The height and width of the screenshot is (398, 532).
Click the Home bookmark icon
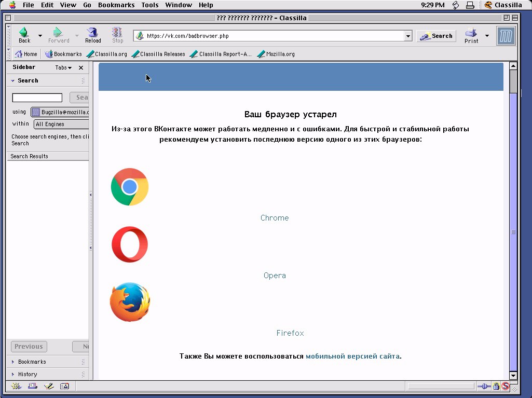26,54
